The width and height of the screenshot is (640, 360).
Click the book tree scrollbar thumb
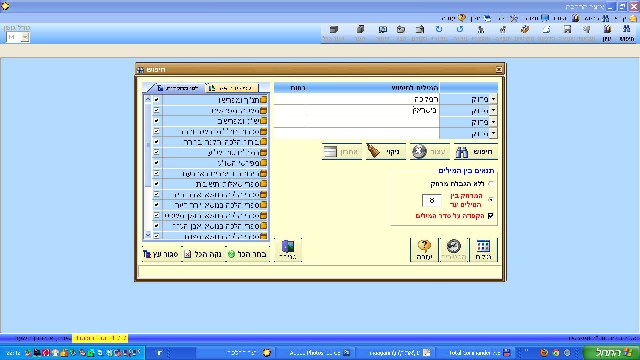pyautogui.click(x=148, y=145)
